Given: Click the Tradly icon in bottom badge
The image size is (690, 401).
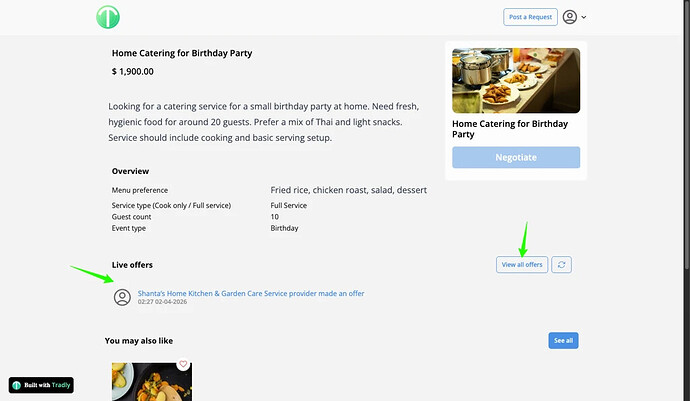Looking at the screenshot, I should (17, 385).
